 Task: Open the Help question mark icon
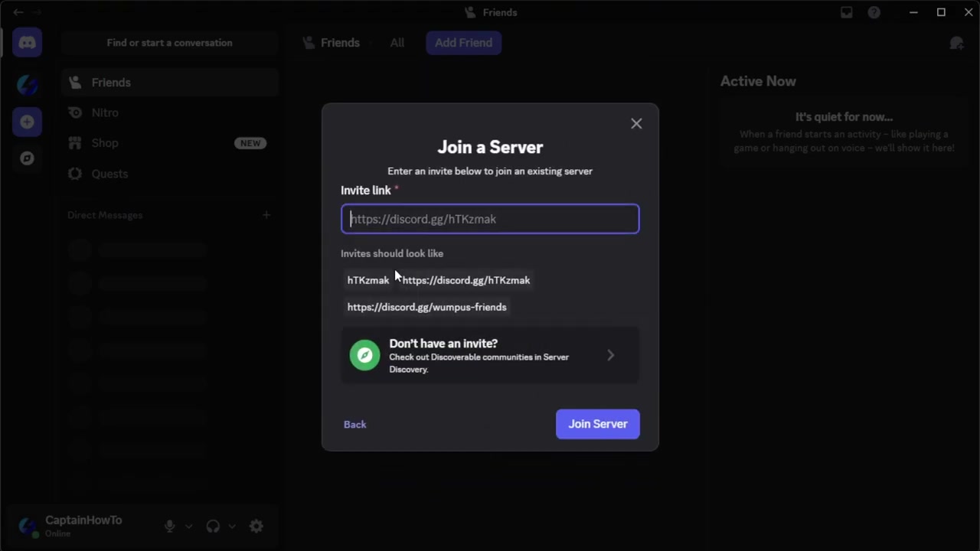874,12
